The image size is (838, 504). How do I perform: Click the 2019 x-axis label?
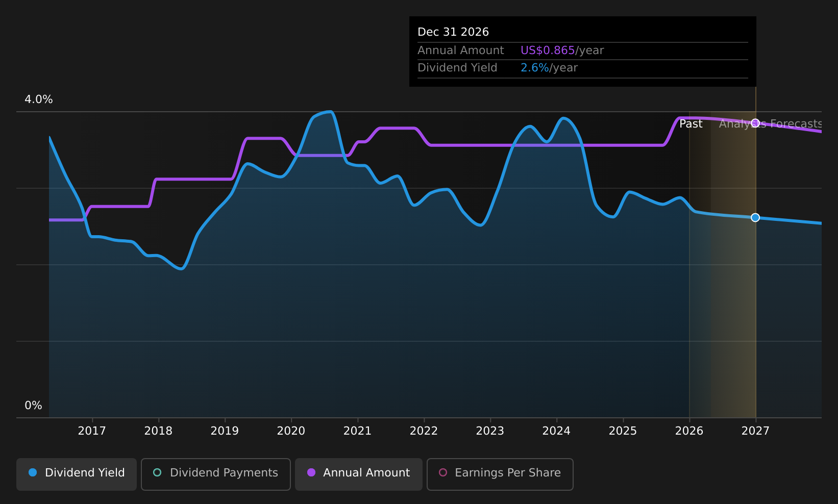click(225, 431)
